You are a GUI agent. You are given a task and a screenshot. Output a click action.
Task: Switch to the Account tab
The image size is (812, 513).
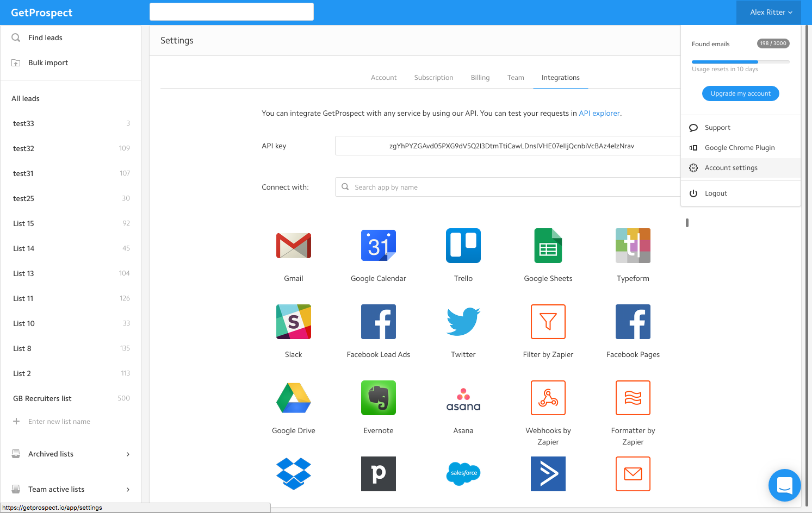point(384,78)
